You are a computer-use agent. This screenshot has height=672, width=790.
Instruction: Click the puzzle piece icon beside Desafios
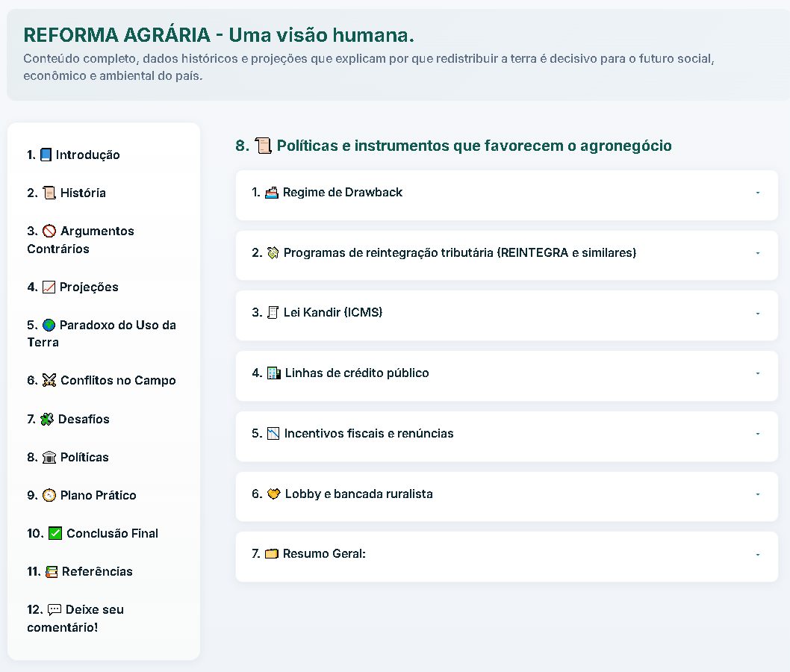(x=47, y=419)
